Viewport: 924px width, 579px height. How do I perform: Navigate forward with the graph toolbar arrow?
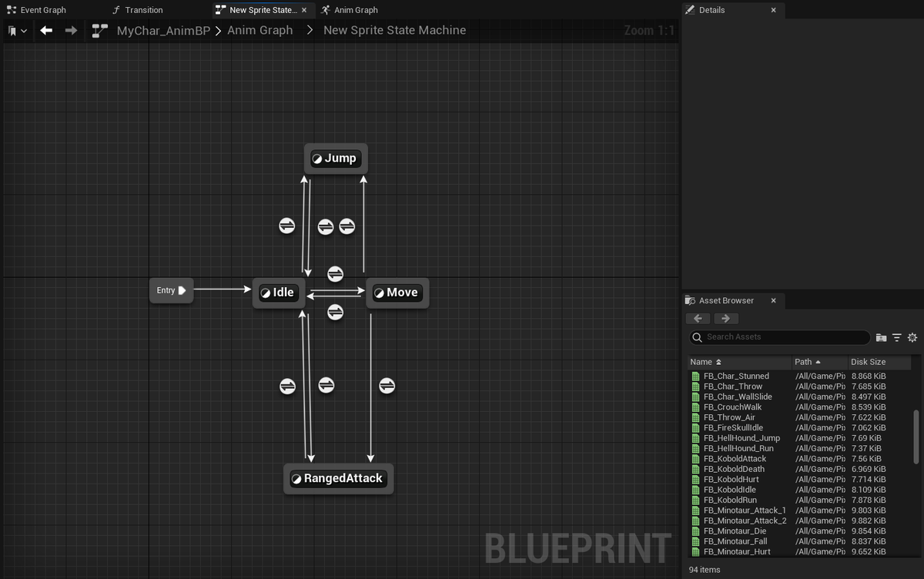(71, 30)
